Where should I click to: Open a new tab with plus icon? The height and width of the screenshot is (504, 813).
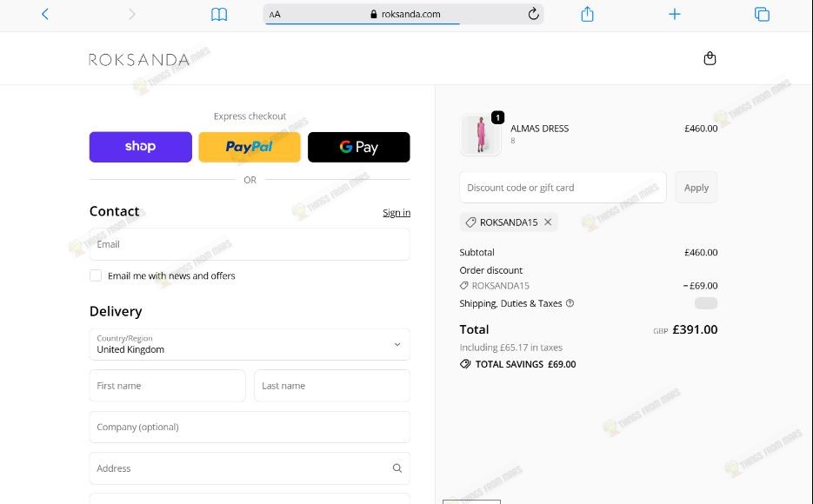click(674, 14)
